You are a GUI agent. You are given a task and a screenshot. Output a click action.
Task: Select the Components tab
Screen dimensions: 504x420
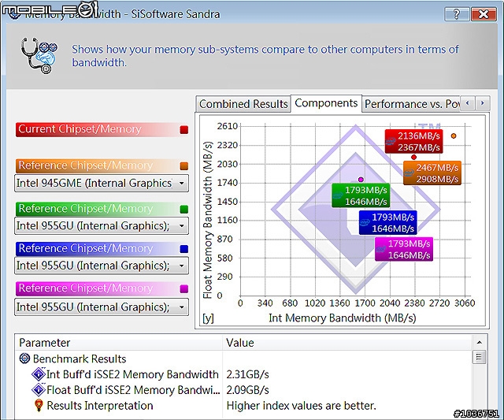coord(326,103)
